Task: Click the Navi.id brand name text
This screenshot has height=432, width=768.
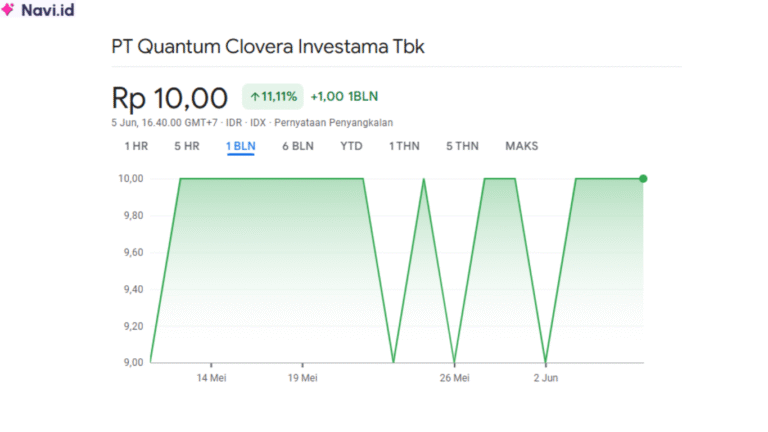Action: click(x=48, y=10)
